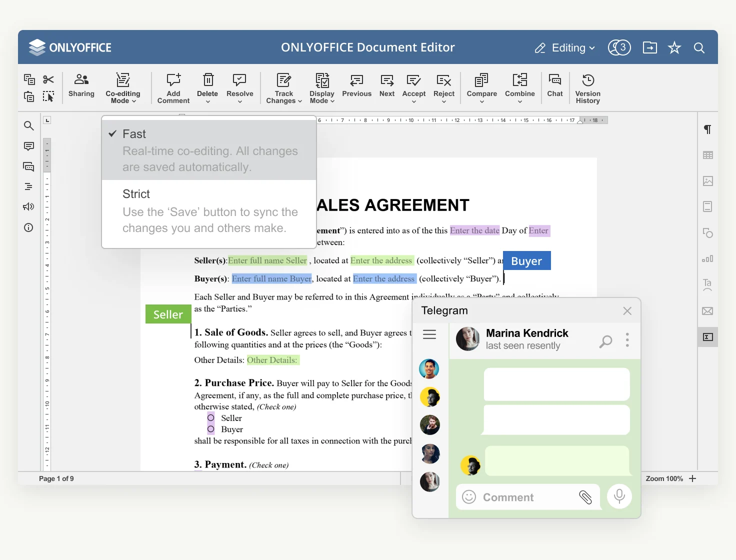Open Sharing settings

(81, 85)
